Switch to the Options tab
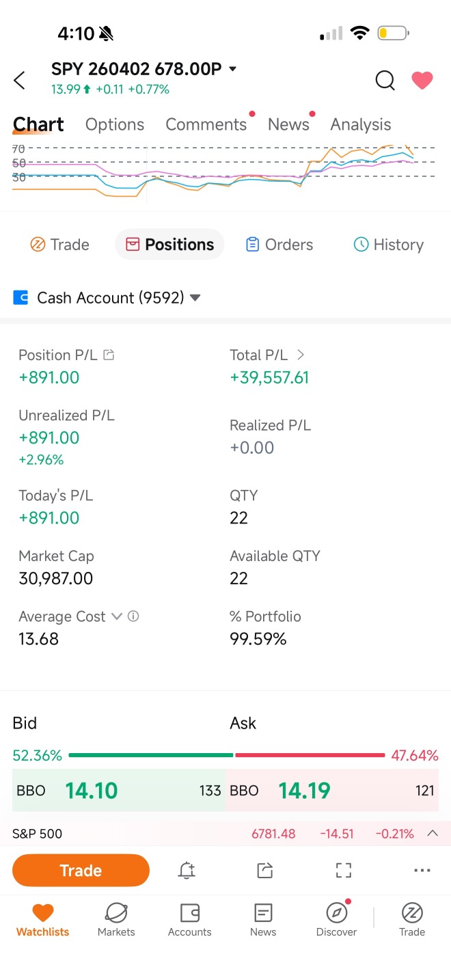 click(x=115, y=124)
